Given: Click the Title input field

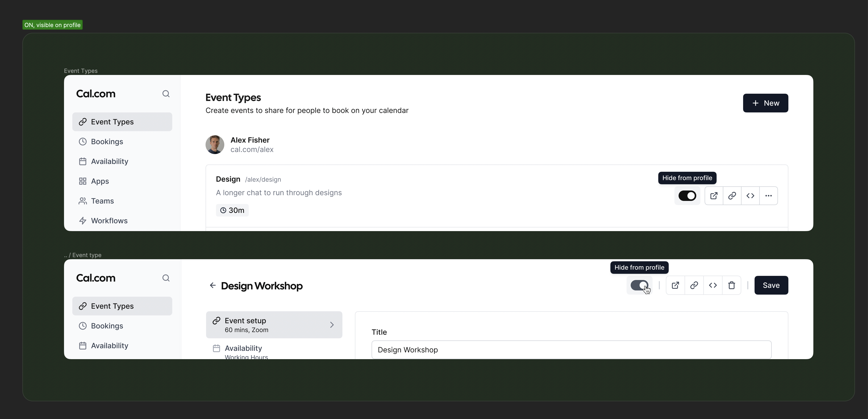Looking at the screenshot, I should tap(571, 350).
